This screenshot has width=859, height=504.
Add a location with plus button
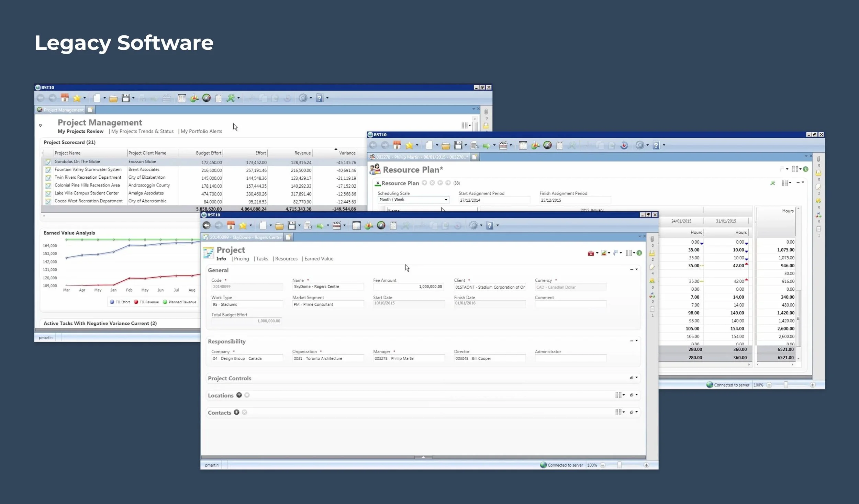coord(239,395)
